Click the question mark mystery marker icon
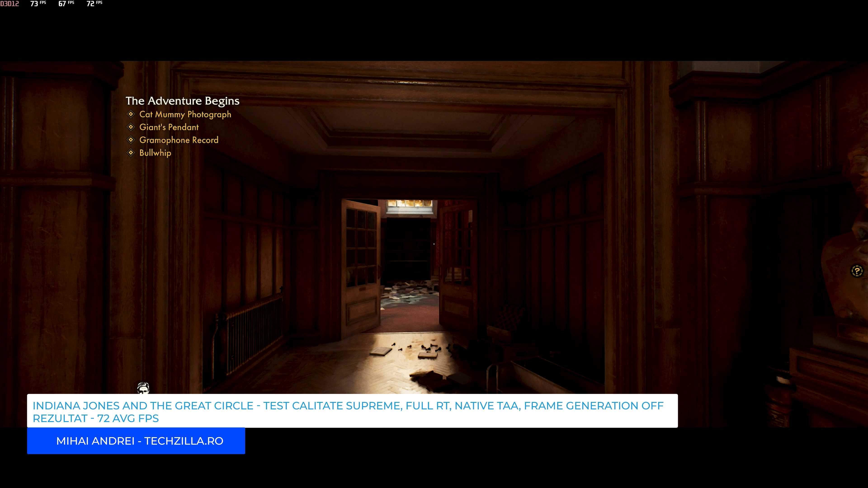The image size is (868, 488). 857,271
